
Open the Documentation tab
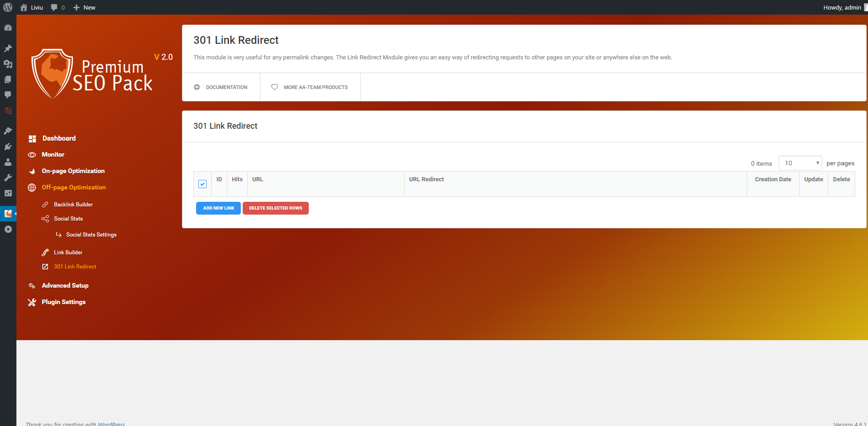pos(221,87)
